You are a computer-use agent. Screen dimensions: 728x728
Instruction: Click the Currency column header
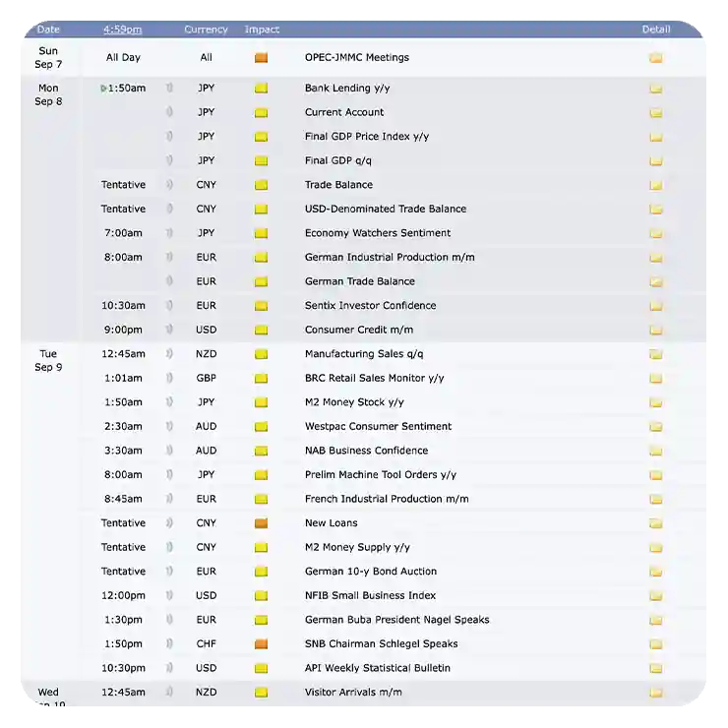(206, 30)
